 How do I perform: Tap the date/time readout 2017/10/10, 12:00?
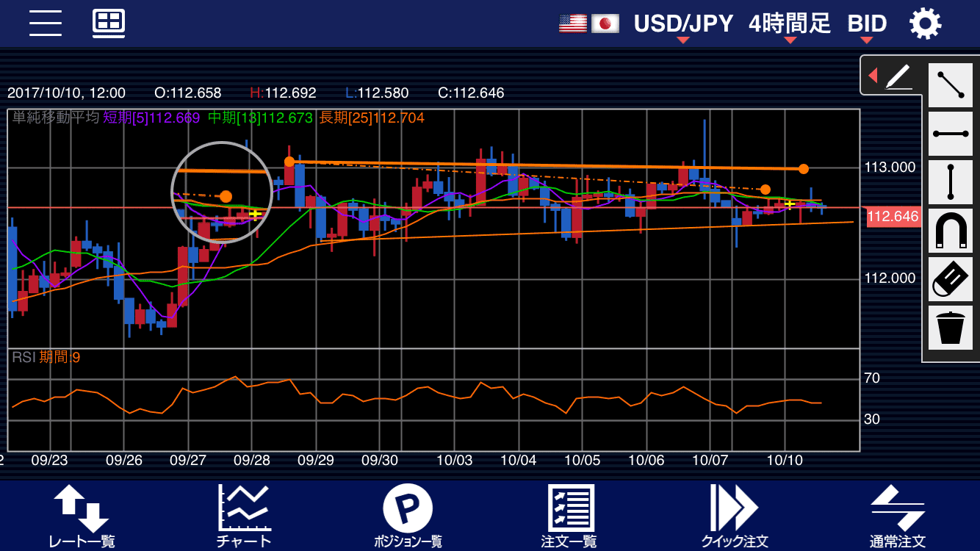[66, 93]
